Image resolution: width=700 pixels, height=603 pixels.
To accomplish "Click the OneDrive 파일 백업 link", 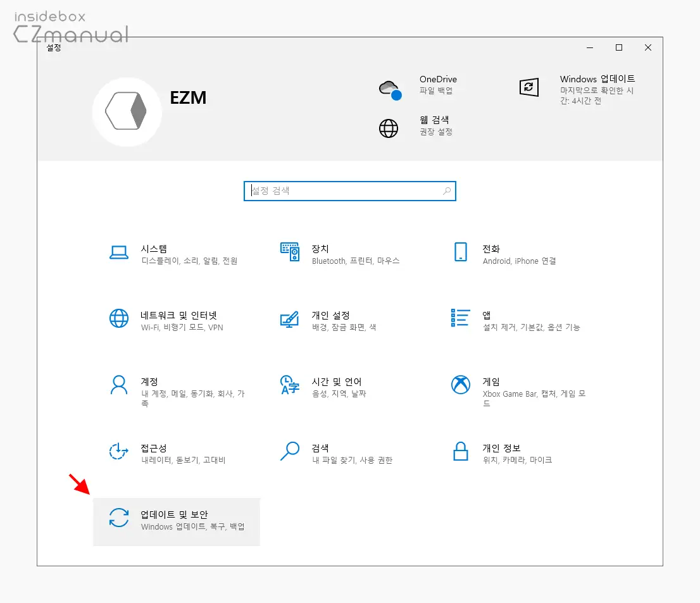I will point(437,85).
